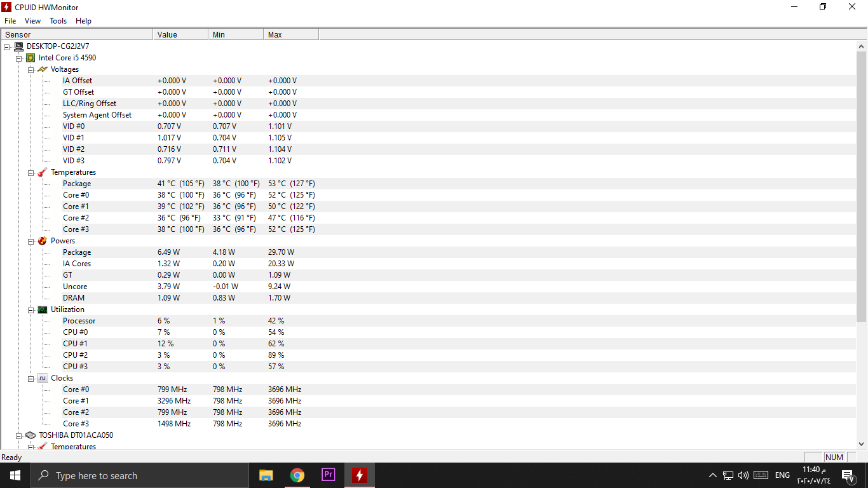Viewport: 868px width, 488px height.
Task: Open the Help menu
Action: point(84,21)
